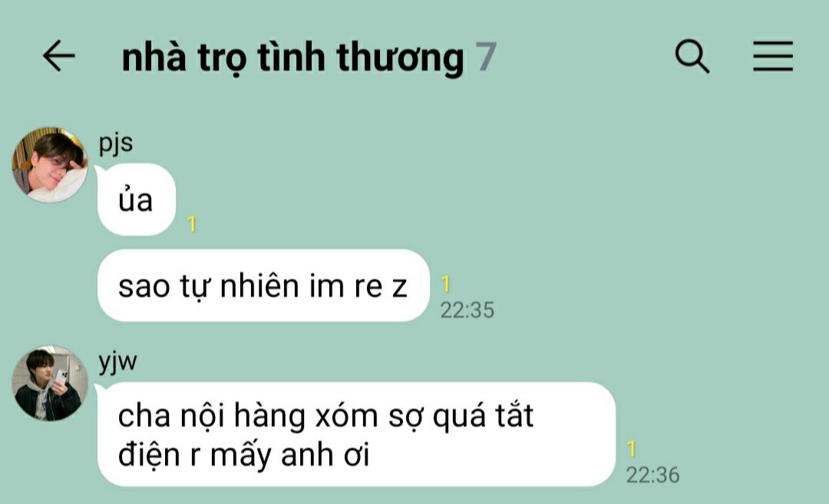Tap read count above the 22:35 timestamp
This screenshot has height=504, width=829.
coord(446,285)
